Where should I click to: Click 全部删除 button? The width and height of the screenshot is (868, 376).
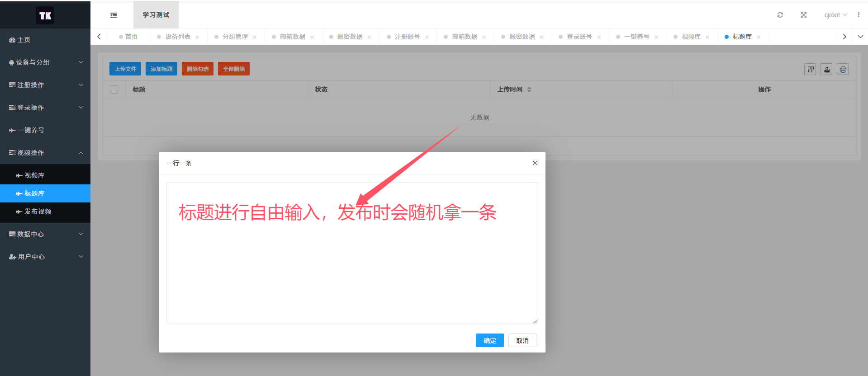point(234,69)
